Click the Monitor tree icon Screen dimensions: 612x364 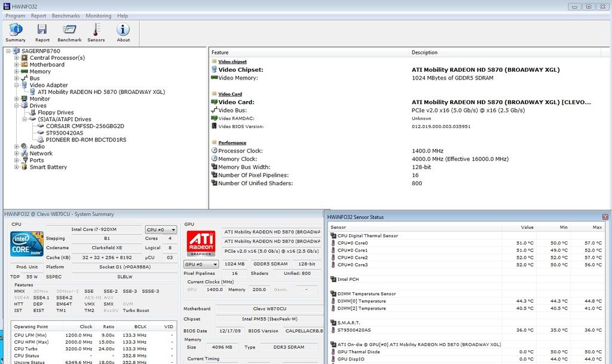pos(25,99)
